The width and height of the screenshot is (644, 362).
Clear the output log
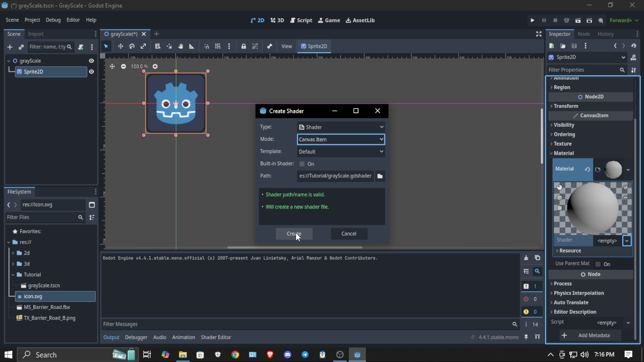click(526, 258)
